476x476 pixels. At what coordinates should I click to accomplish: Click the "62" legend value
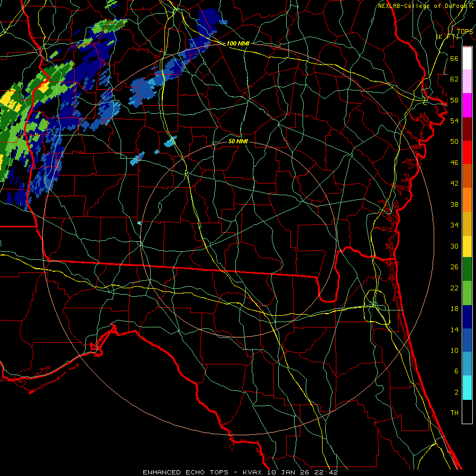[454, 79]
